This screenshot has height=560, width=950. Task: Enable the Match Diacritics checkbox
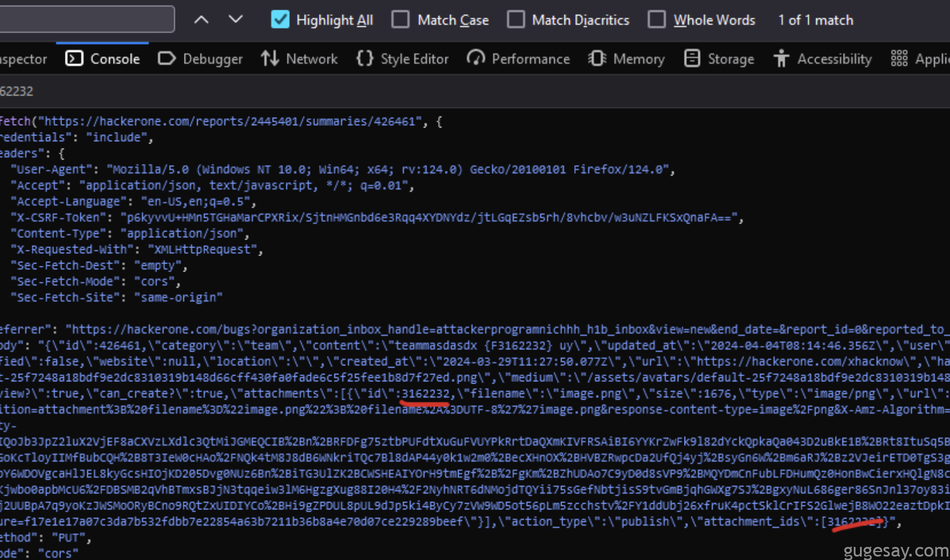(x=515, y=20)
